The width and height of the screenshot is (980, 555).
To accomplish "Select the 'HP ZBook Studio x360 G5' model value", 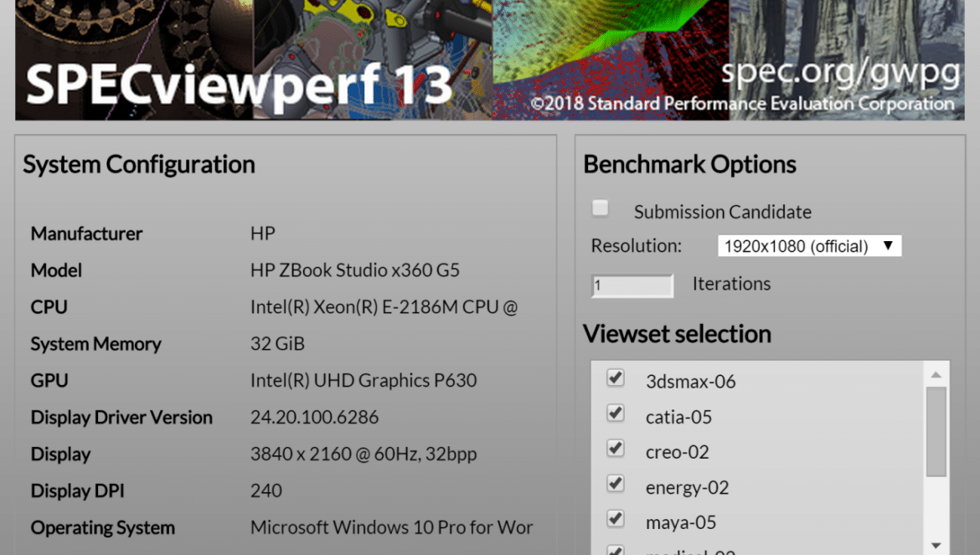I will point(354,270).
